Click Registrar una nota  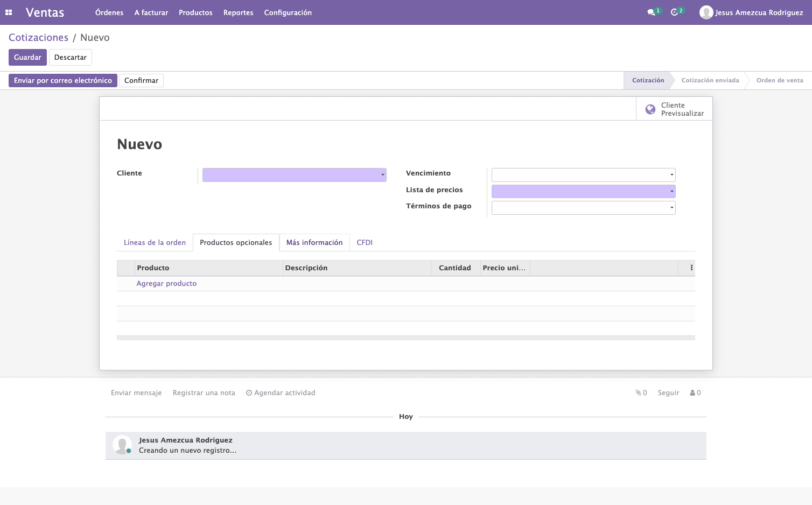[204, 393]
